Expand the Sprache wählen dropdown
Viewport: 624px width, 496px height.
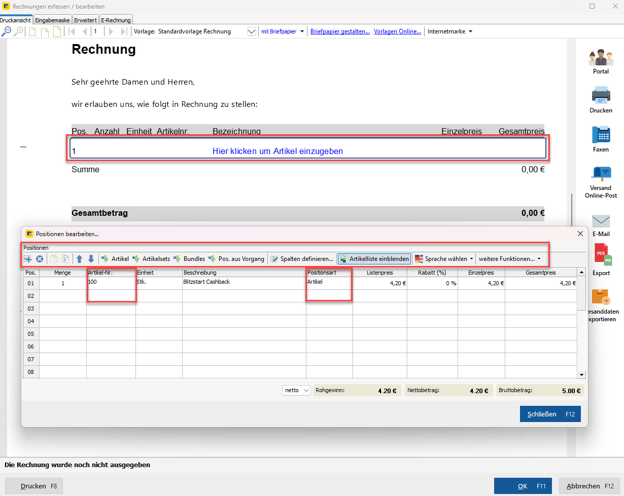pyautogui.click(x=444, y=259)
